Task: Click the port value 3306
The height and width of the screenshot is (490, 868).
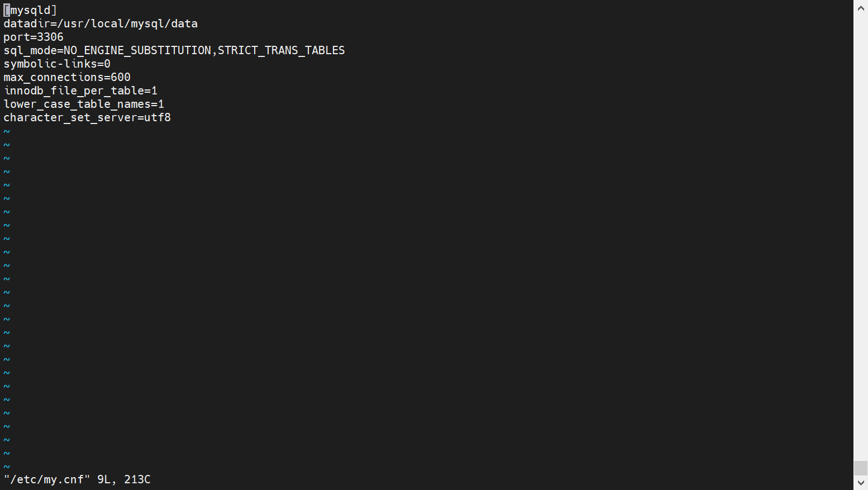Action: (50, 37)
